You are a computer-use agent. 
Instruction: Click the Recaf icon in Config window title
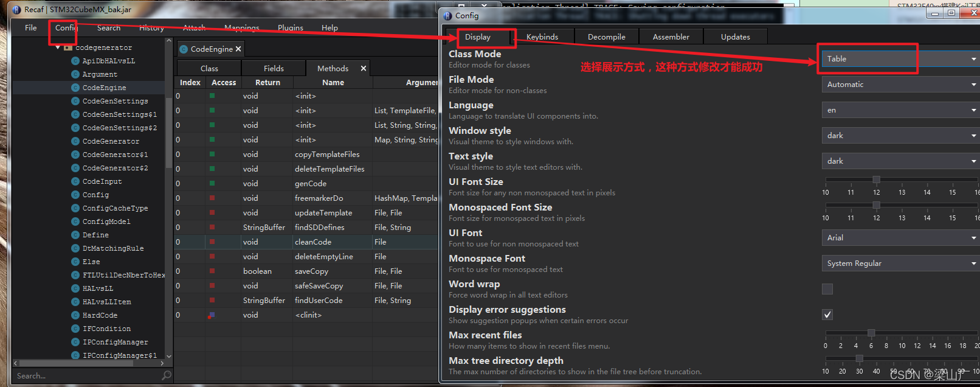pos(448,16)
